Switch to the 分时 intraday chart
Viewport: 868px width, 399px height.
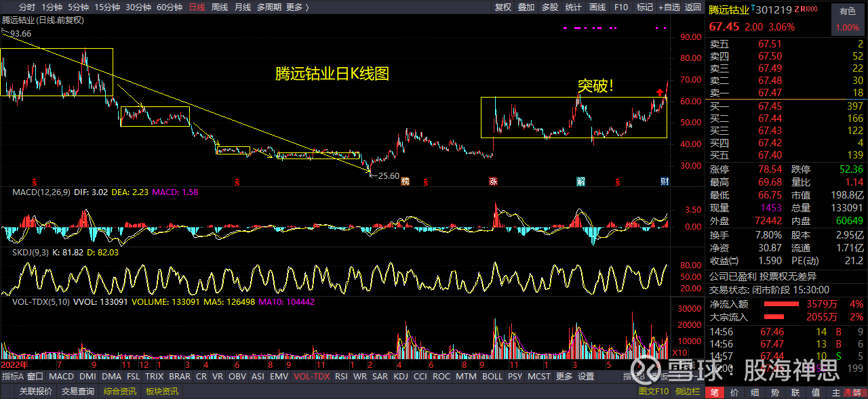pos(27,7)
